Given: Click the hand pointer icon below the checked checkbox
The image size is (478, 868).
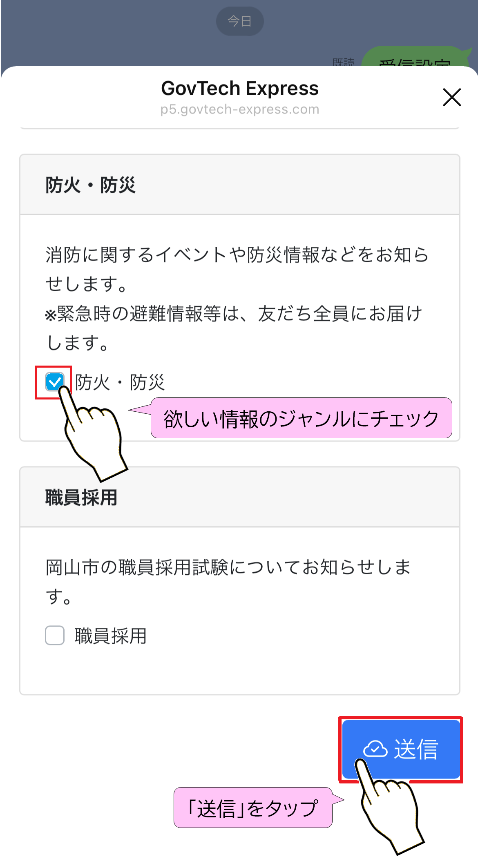Looking at the screenshot, I should click(94, 437).
